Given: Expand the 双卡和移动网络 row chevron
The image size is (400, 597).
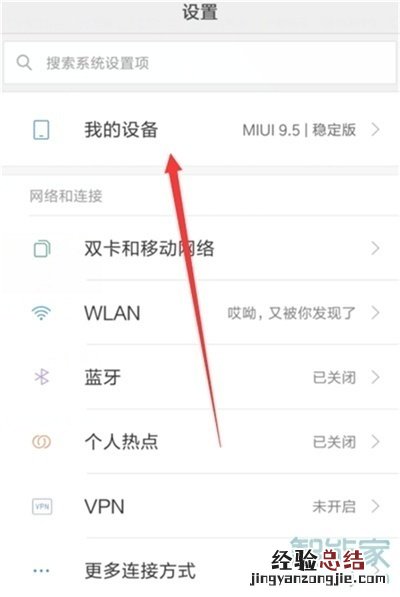Looking at the screenshot, I should [x=375, y=248].
